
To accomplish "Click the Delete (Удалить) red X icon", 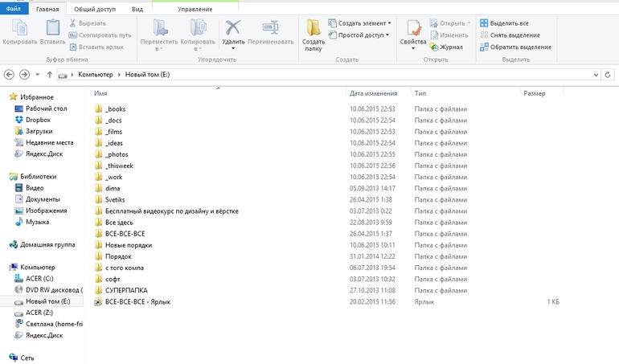I will tap(233, 28).
